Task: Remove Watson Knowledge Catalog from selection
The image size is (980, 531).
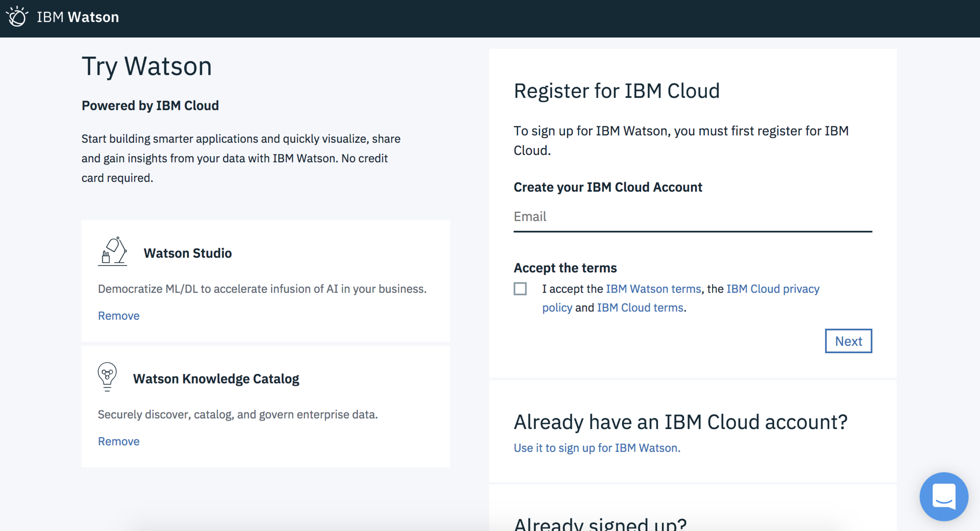Action: pyautogui.click(x=119, y=441)
